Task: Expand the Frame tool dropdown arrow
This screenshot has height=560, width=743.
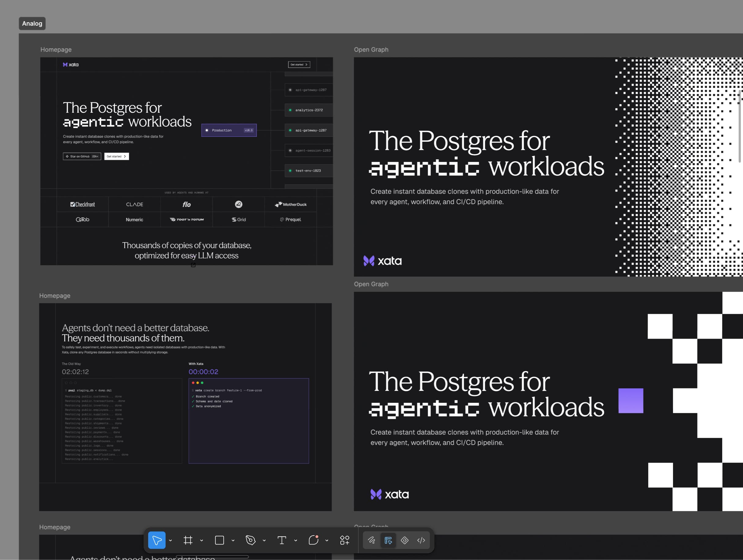Action: tap(202, 540)
